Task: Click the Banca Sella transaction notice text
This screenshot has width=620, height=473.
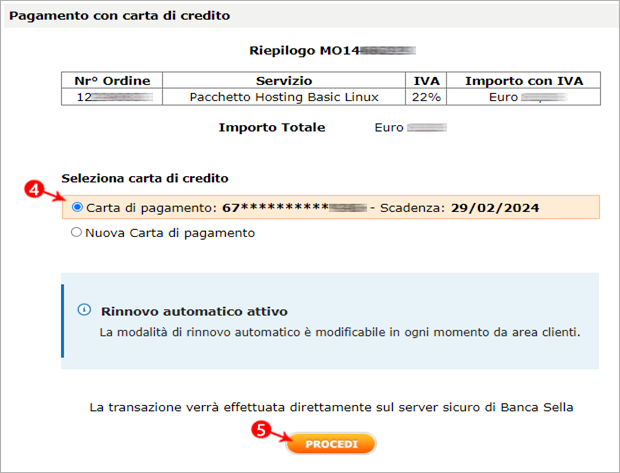Action: (331, 407)
